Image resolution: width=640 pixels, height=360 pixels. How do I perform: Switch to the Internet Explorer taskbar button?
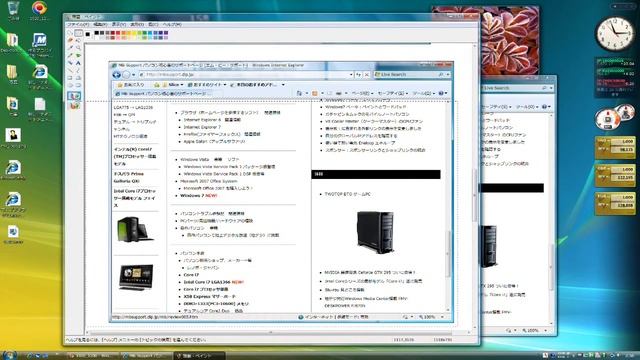[x=146, y=356]
